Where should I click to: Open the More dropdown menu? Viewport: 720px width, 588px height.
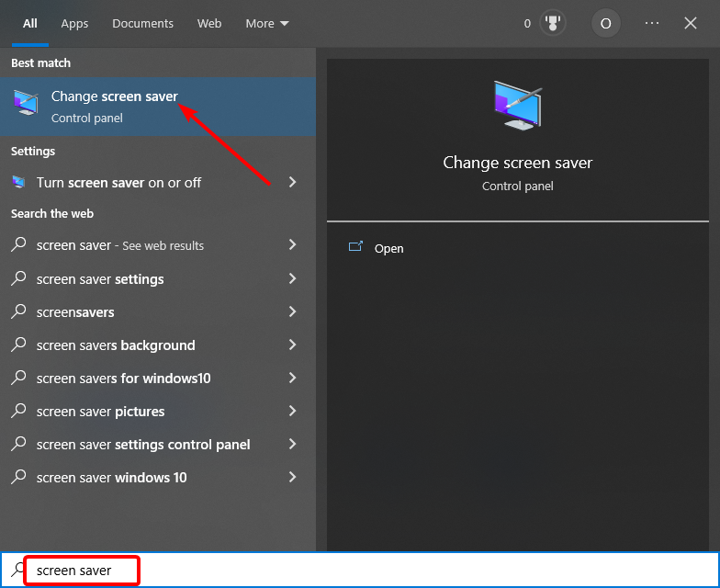(x=267, y=24)
